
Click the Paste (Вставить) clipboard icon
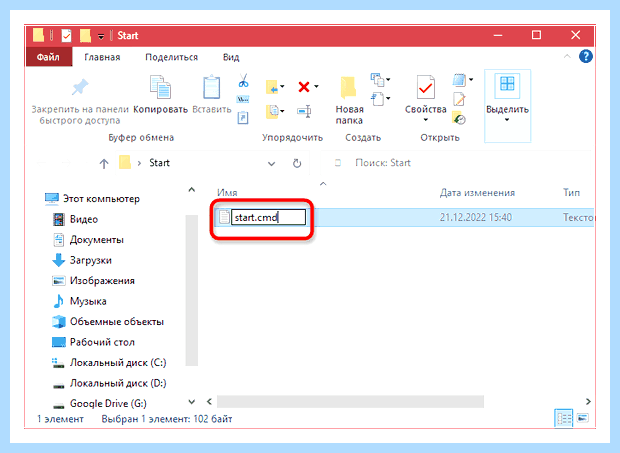tap(212, 87)
